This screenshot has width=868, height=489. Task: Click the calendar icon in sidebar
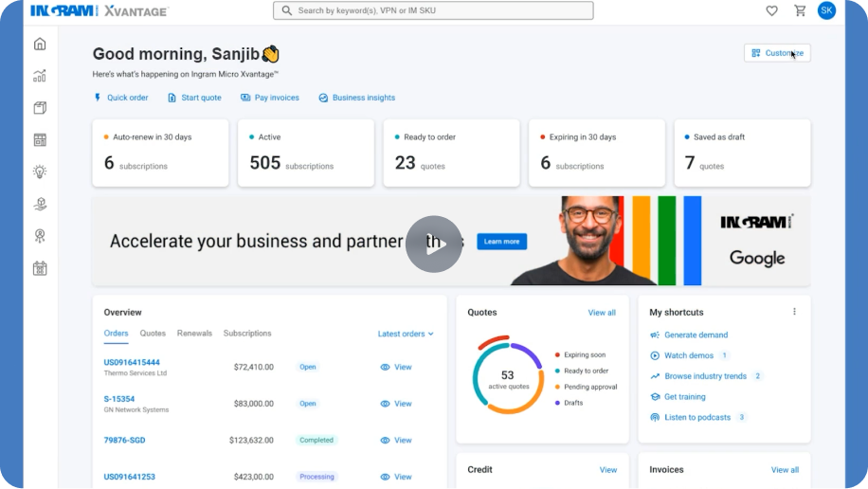tap(40, 268)
